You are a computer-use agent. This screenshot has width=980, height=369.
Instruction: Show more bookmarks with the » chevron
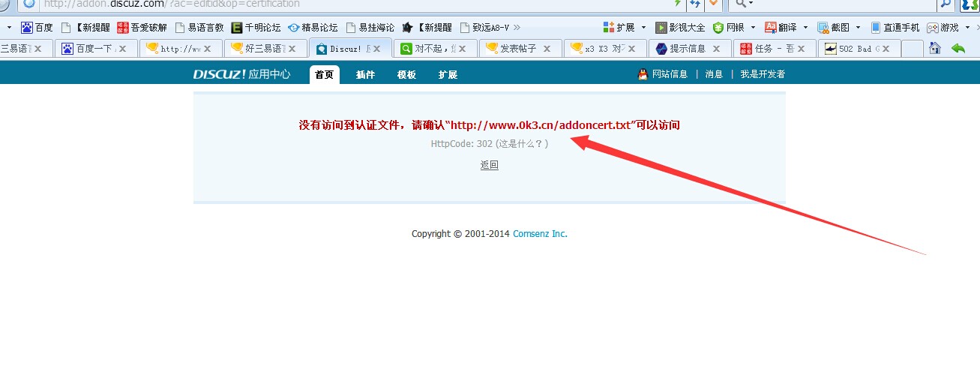[x=517, y=28]
